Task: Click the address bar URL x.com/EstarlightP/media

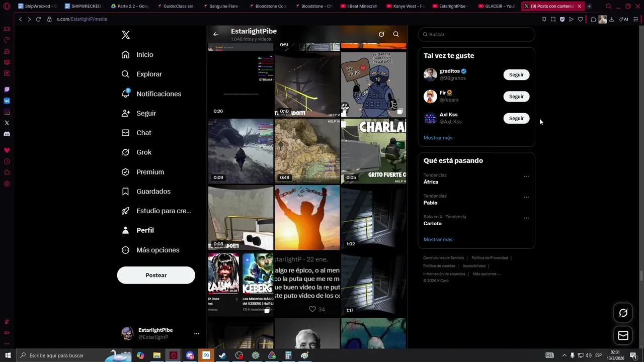Action: (x=82, y=19)
